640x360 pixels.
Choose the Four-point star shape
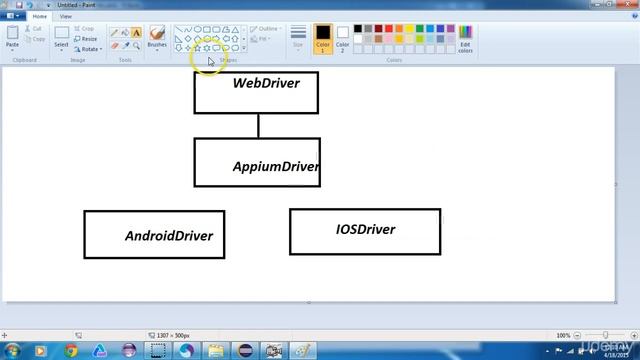click(x=188, y=48)
